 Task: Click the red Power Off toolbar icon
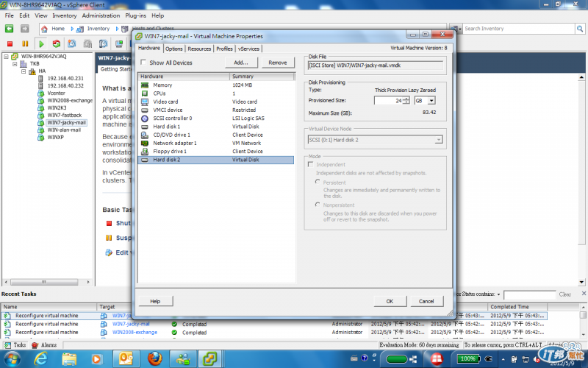pyautogui.click(x=10, y=44)
